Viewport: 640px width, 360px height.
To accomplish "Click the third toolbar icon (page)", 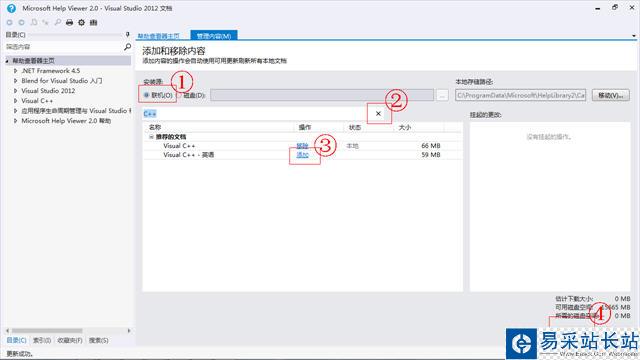I will point(34,22).
